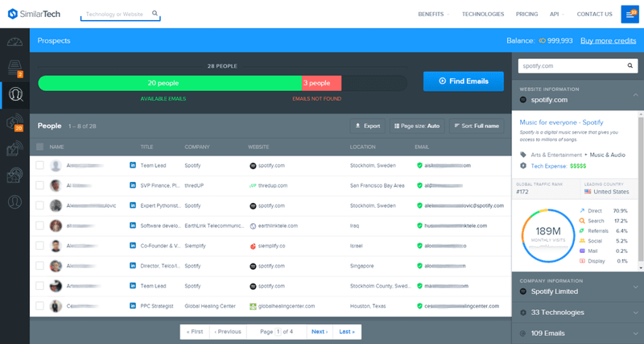
Task: Check the Global Healing Center row checkbox
Action: (x=39, y=306)
